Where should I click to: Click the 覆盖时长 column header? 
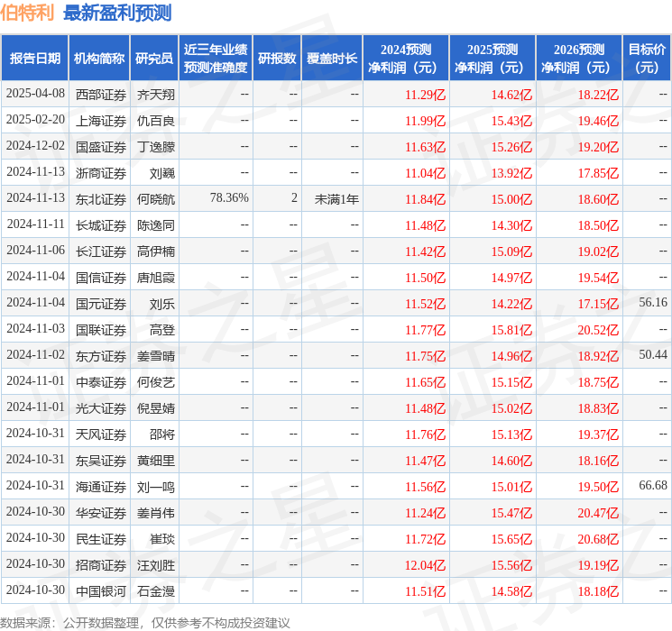(332, 59)
